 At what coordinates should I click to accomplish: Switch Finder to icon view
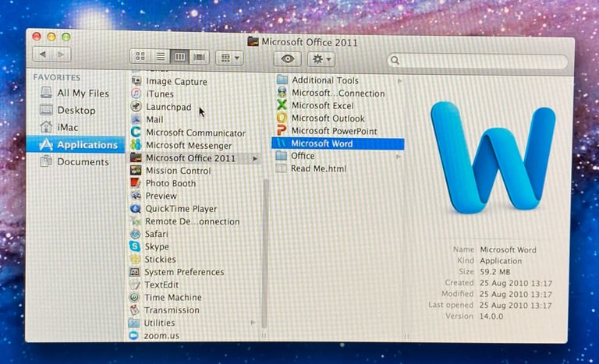coord(140,57)
